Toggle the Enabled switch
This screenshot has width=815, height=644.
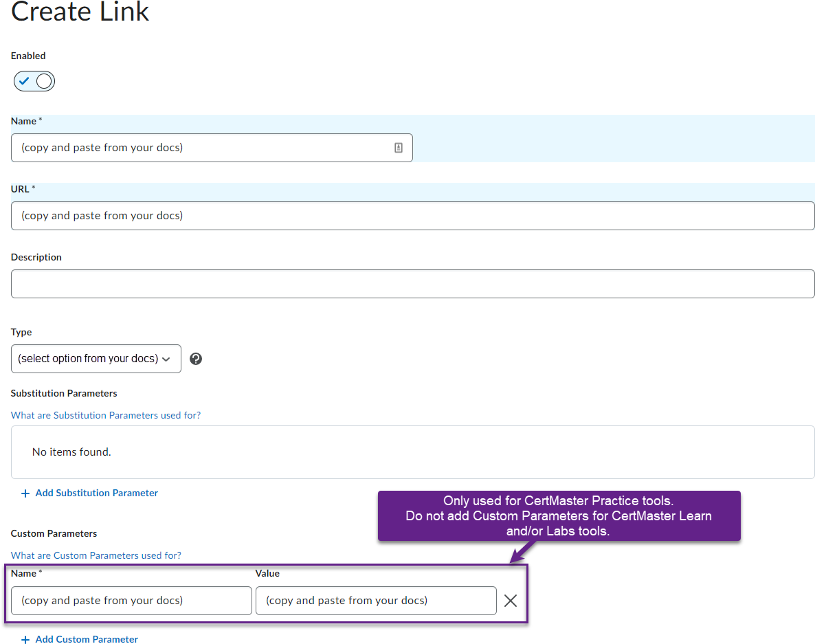coord(34,81)
